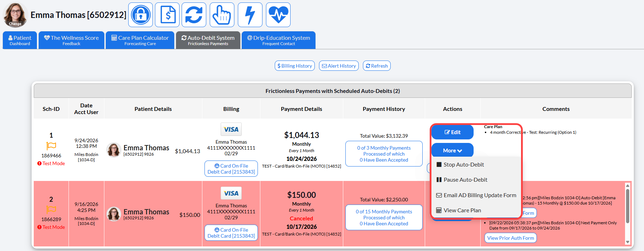Image resolution: width=644 pixels, height=251 pixels.
Task: Open Billing History
Action: tap(295, 66)
